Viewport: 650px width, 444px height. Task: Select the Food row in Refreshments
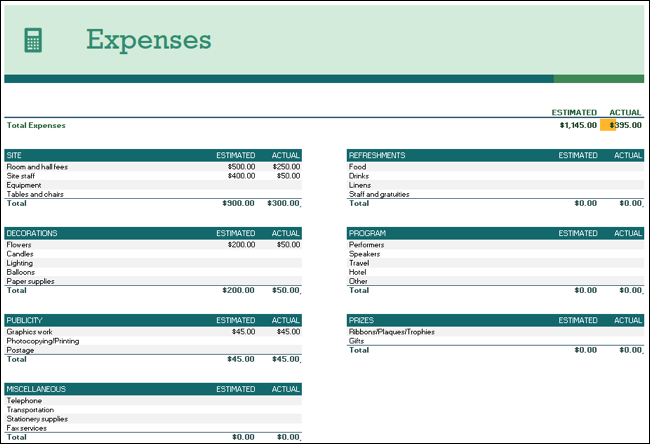point(495,167)
